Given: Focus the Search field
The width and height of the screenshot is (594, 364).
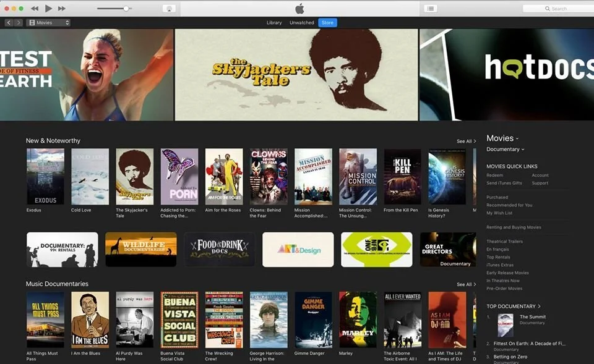Looking at the screenshot, I should pyautogui.click(x=558, y=8).
